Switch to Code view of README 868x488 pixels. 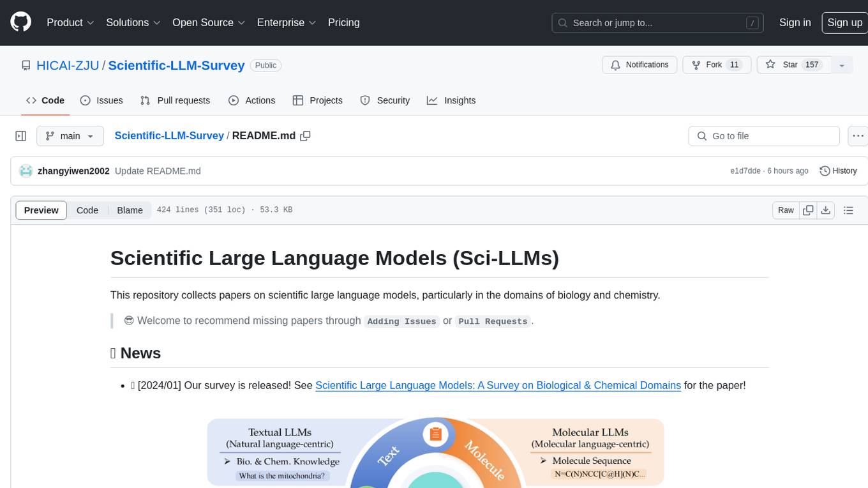pyautogui.click(x=87, y=210)
